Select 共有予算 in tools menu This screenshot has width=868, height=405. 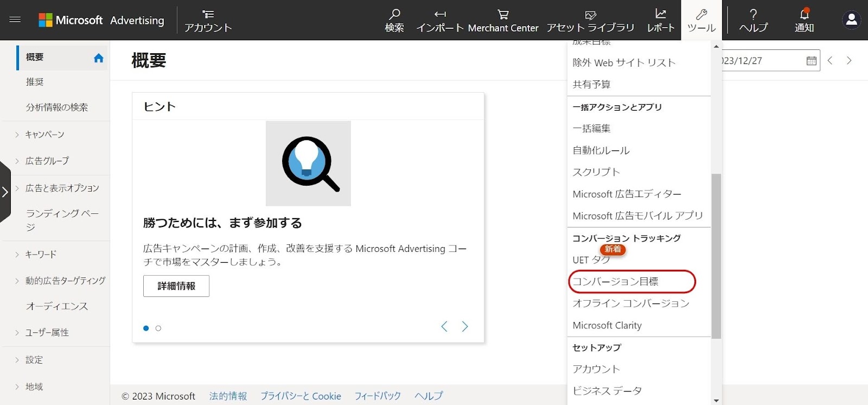[591, 85]
